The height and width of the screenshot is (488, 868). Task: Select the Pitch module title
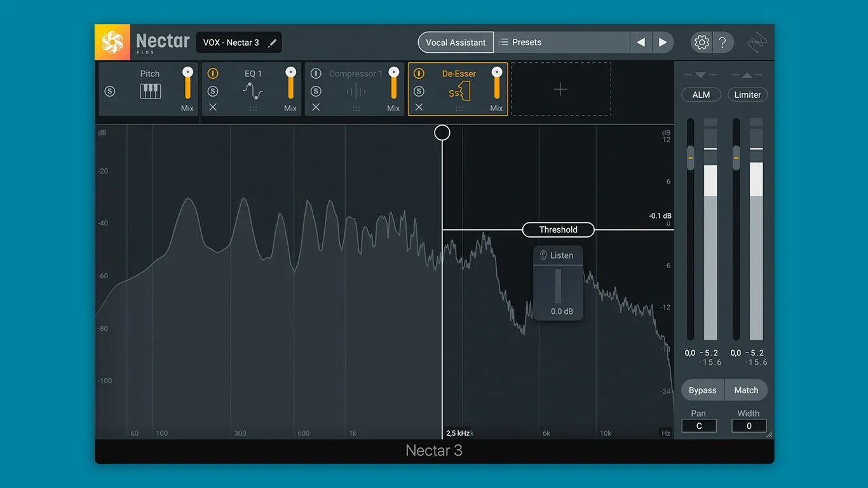[x=150, y=74]
